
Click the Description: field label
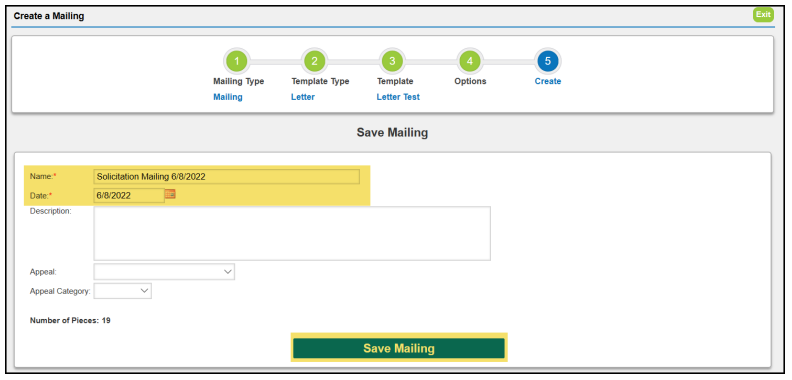tap(51, 211)
